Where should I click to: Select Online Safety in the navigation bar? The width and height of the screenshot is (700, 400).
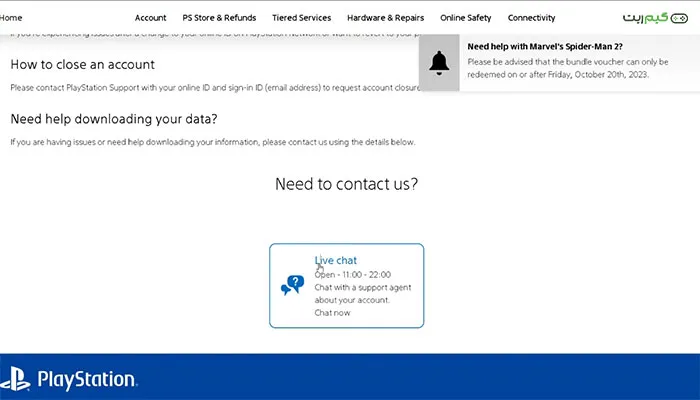(466, 18)
